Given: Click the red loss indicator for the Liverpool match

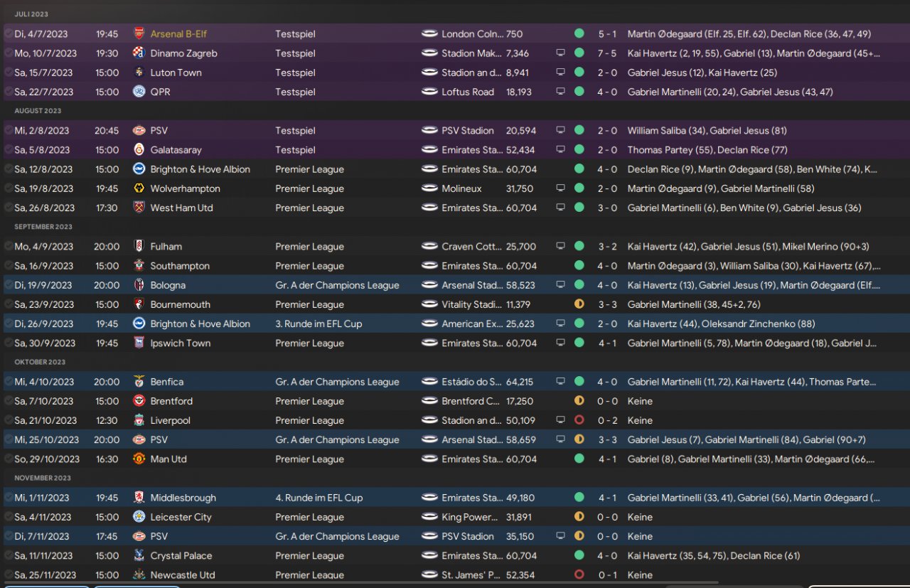Looking at the screenshot, I should coord(579,420).
